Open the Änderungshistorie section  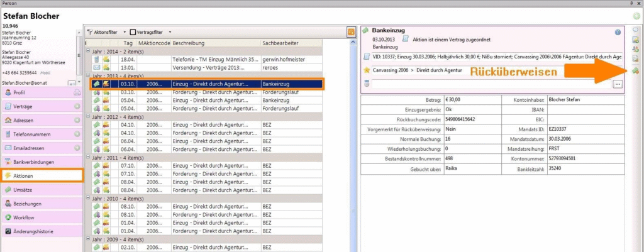(42, 231)
